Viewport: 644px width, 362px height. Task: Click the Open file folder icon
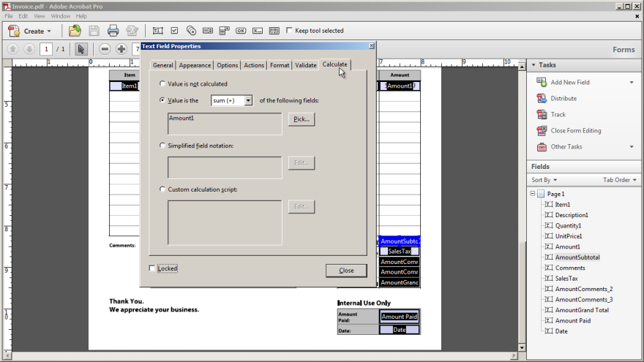75,31
